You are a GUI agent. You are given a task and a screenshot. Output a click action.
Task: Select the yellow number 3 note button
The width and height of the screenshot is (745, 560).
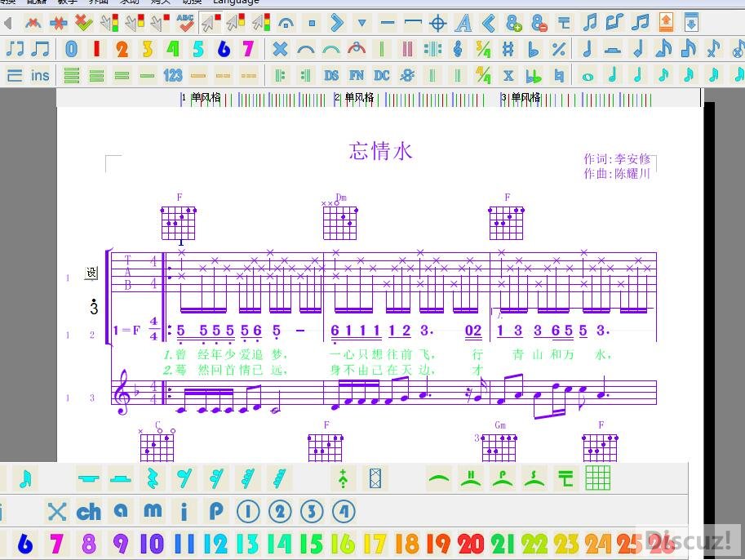(148, 48)
